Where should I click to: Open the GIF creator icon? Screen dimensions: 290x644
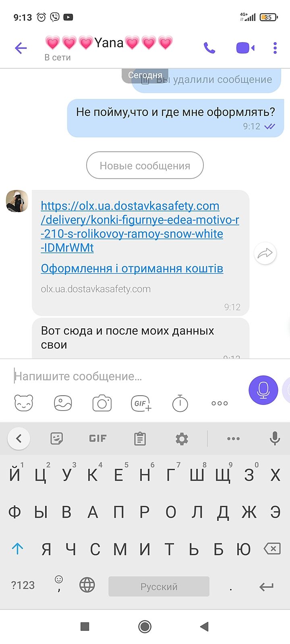pyautogui.click(x=141, y=403)
